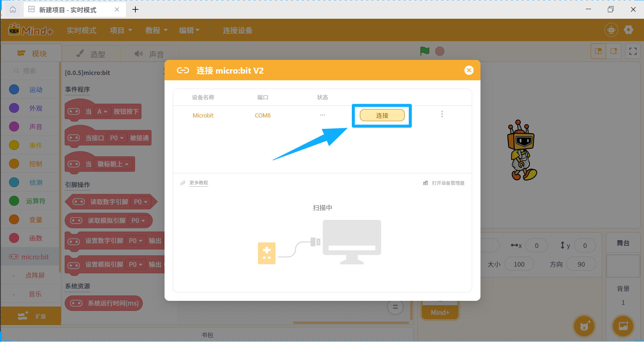Open P0 dropdown in 设置数字引脚 block

(x=136, y=241)
